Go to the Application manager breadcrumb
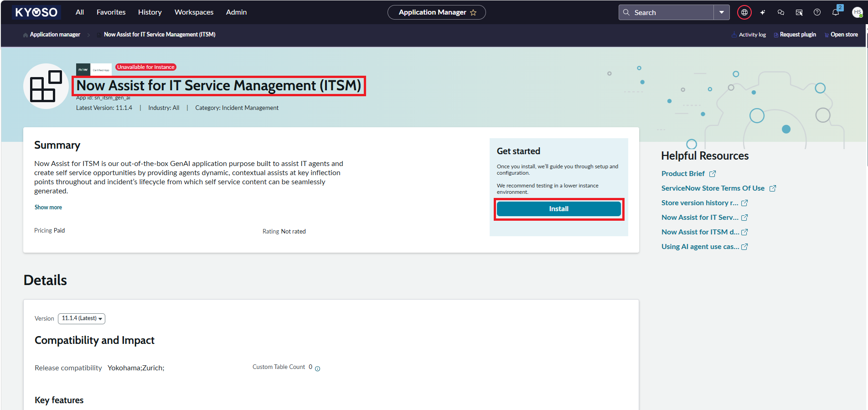This screenshot has height=410, width=868. point(55,35)
